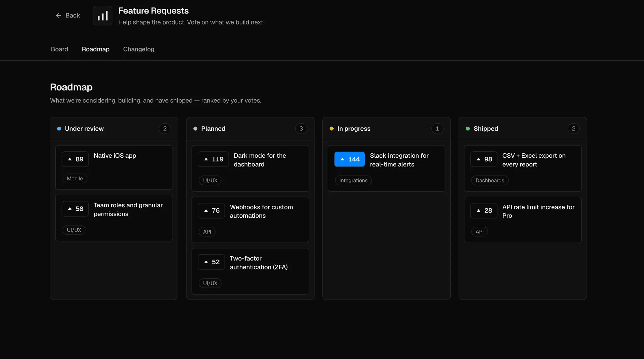Click the Mobile tag on Native iOS app

(x=75, y=178)
